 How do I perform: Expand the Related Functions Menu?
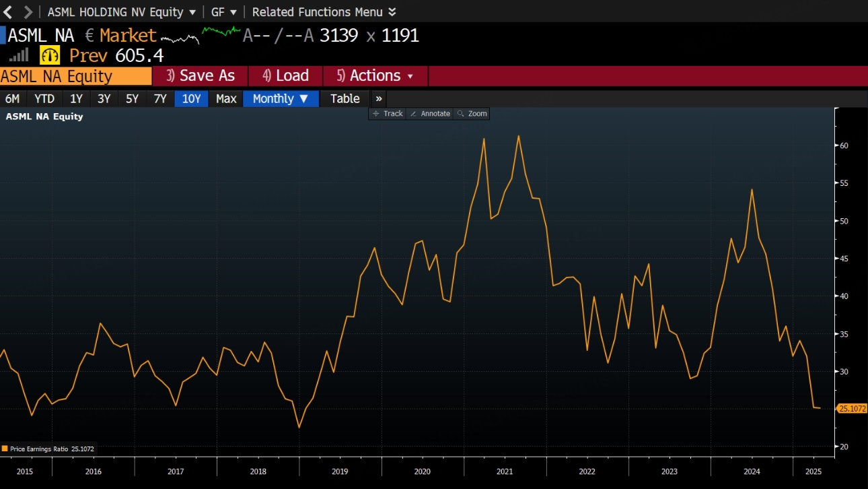324,12
